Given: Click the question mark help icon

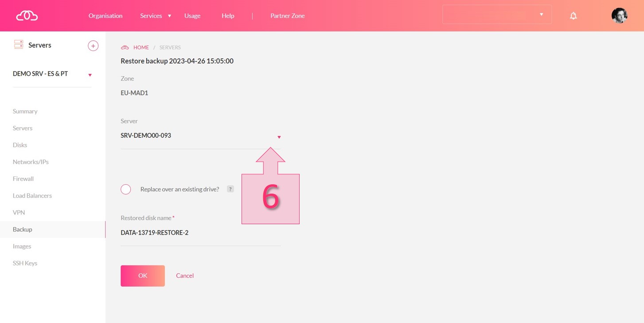Looking at the screenshot, I should 230,189.
